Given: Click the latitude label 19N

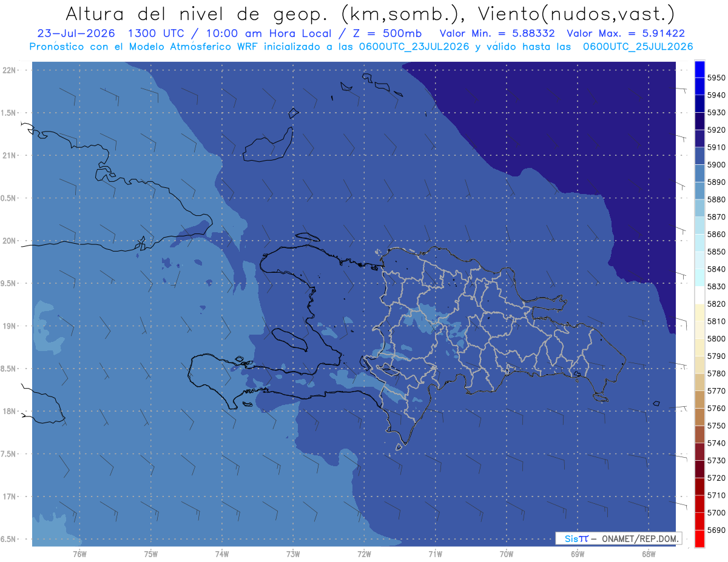Looking at the screenshot, I should 9,326.
